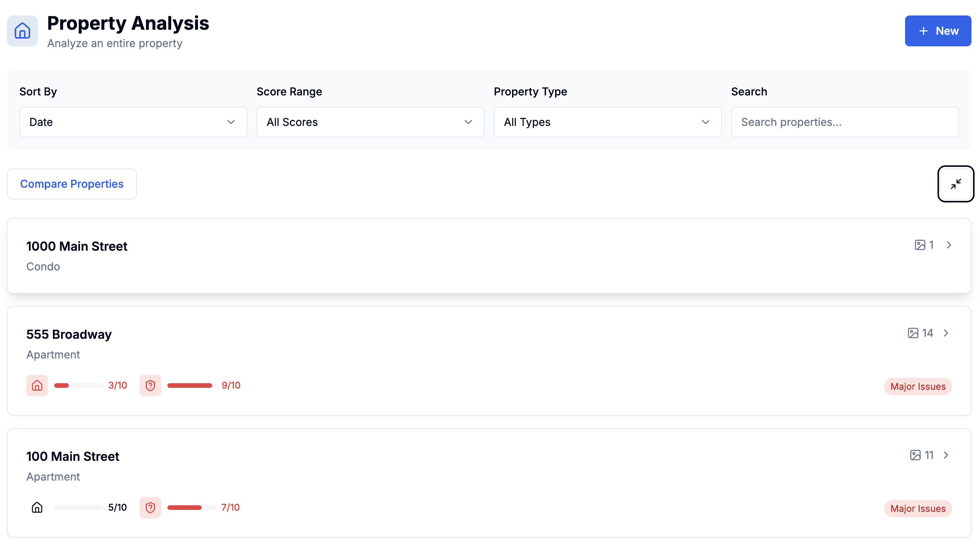Click the 5/10 score bar for 100 Main Street
Image resolution: width=980 pixels, height=547 pixels.
point(79,508)
